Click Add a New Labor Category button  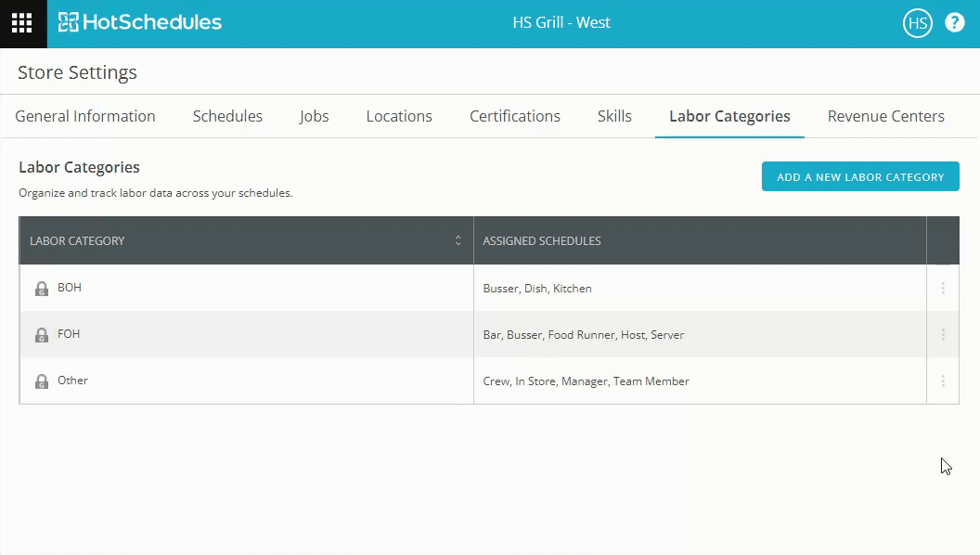click(x=860, y=176)
